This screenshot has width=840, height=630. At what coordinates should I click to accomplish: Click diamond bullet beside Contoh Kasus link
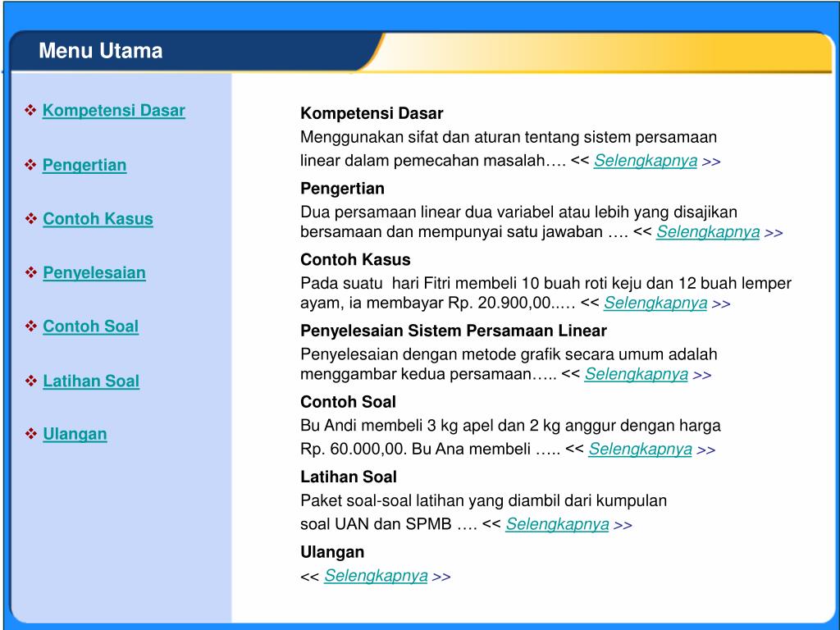(x=30, y=218)
